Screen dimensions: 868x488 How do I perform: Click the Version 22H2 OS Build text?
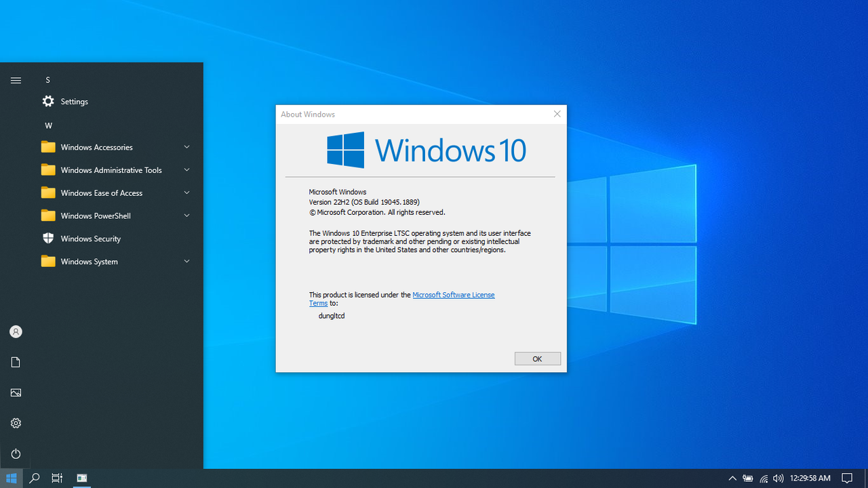tap(364, 202)
